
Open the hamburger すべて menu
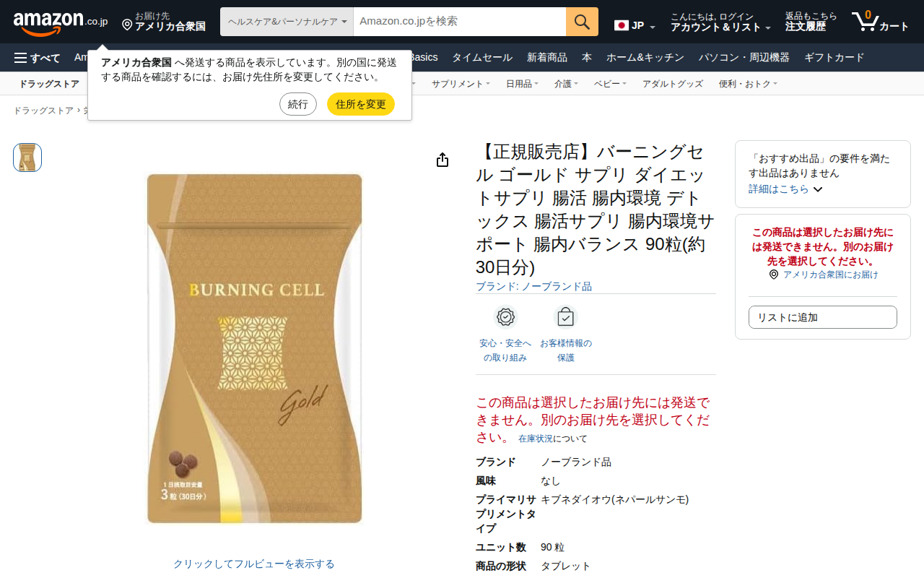coord(38,58)
